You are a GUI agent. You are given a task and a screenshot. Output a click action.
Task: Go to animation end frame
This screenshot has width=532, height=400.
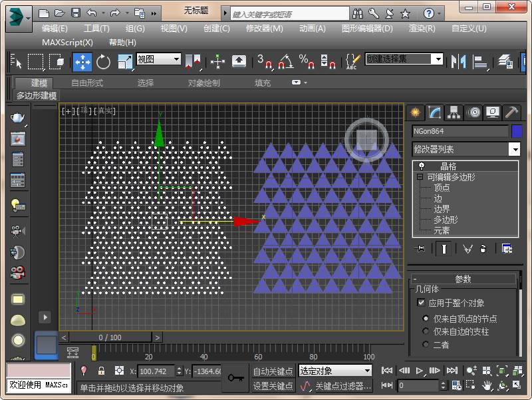click(452, 371)
